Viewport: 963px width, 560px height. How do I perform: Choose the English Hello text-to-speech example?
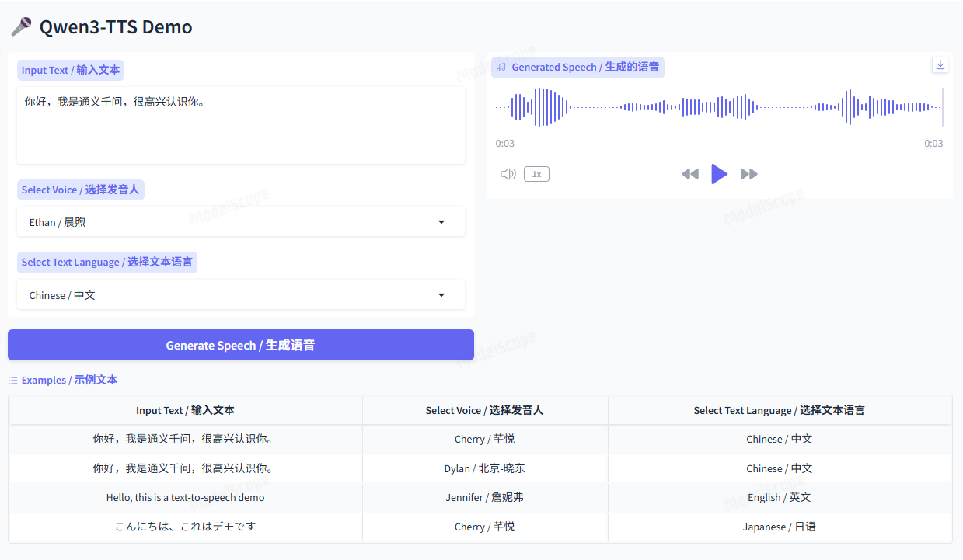pos(185,498)
